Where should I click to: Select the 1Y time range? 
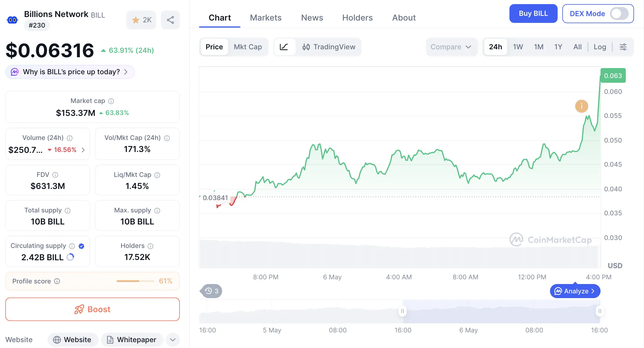(558, 47)
